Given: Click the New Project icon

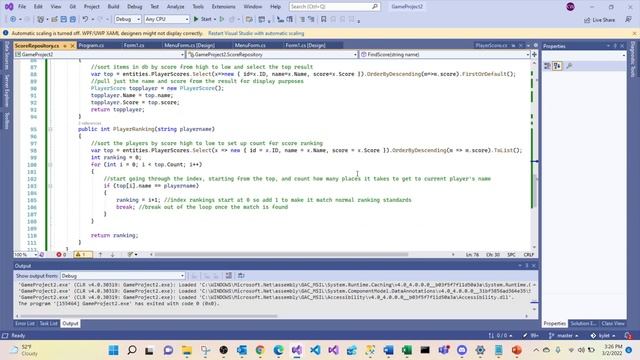Looking at the screenshot, I should click(40, 19).
